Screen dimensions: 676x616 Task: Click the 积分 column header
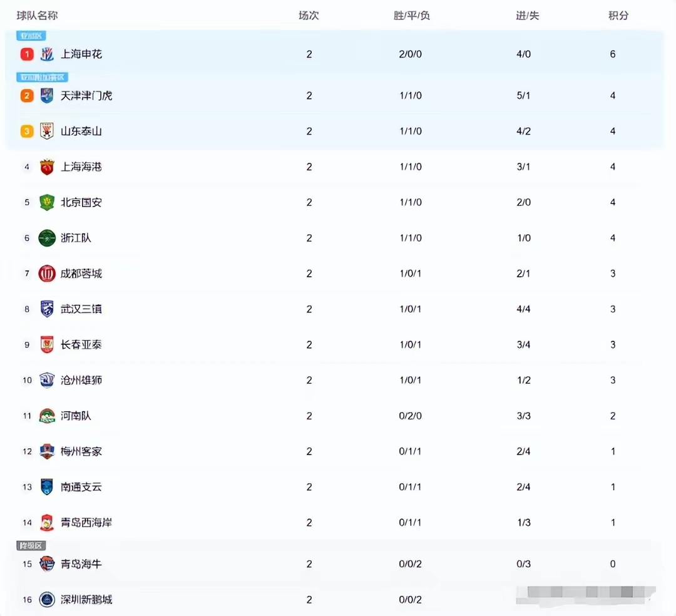pyautogui.click(x=618, y=16)
